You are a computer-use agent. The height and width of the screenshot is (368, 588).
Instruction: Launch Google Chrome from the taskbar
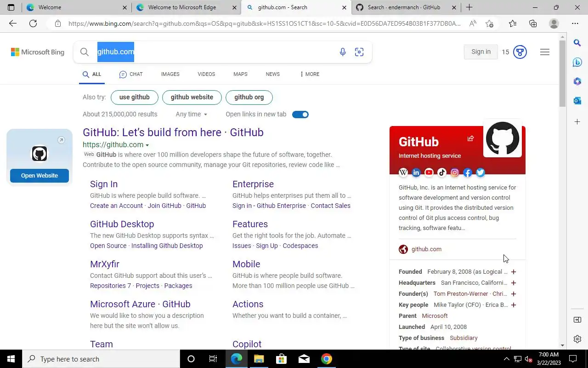point(327,359)
